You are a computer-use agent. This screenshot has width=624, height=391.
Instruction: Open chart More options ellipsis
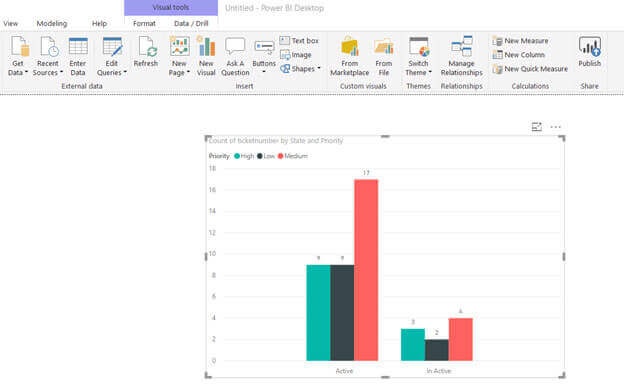pyautogui.click(x=556, y=127)
